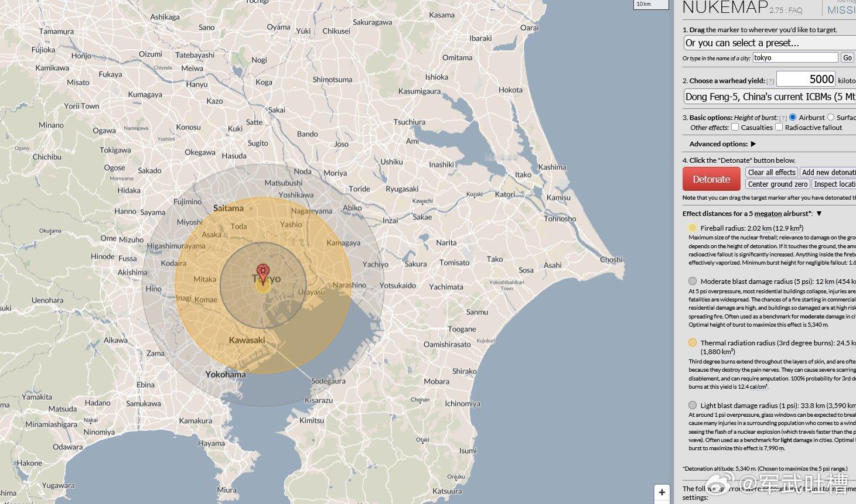Viewport: 856px width, 504px height.
Task: Open the Height of burst [?] help
Action: tap(783, 118)
